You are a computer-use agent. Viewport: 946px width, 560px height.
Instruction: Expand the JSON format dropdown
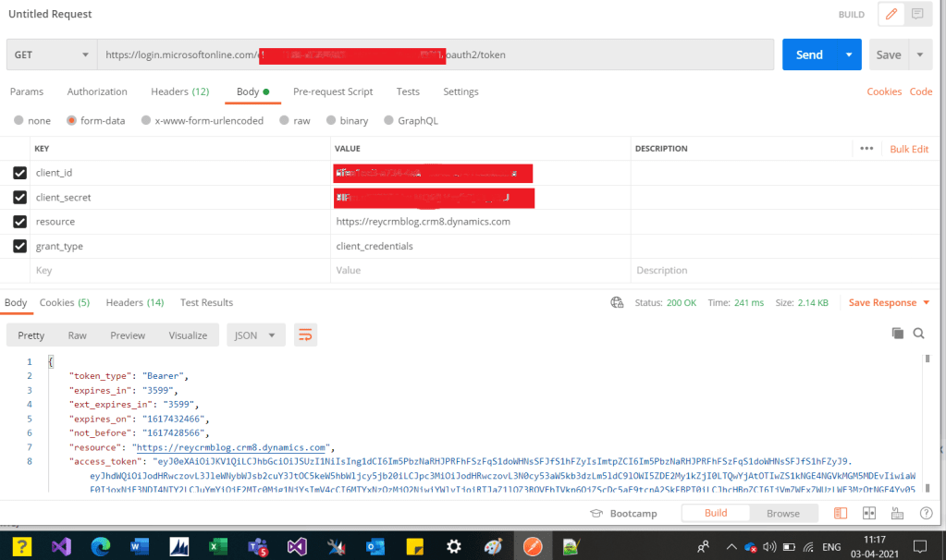pos(256,335)
